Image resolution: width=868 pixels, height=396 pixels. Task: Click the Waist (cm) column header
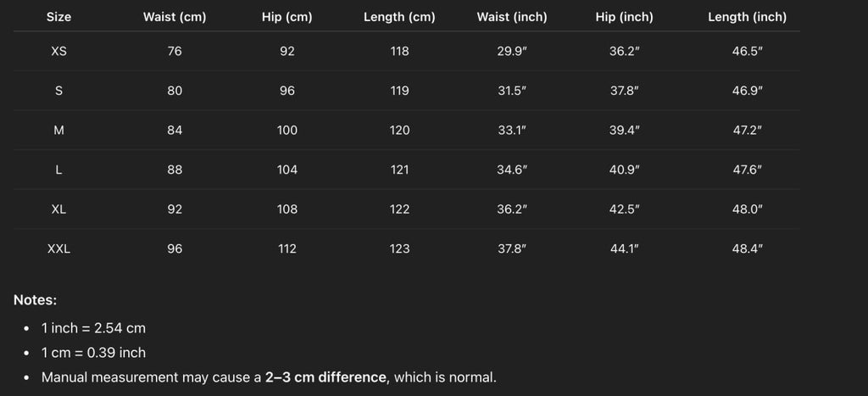pos(175,17)
